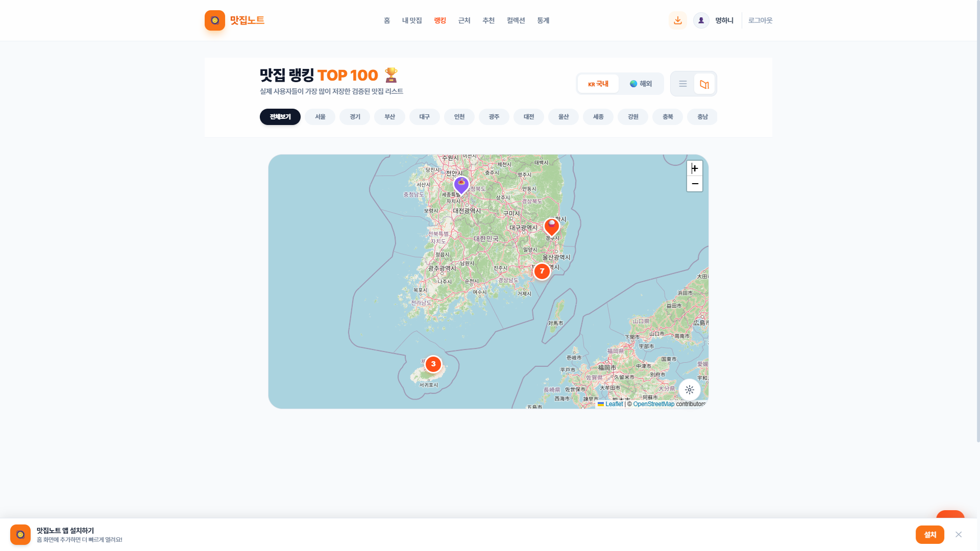This screenshot has width=980, height=551.
Task: Zoom out the map with minus button
Action: [695, 184]
